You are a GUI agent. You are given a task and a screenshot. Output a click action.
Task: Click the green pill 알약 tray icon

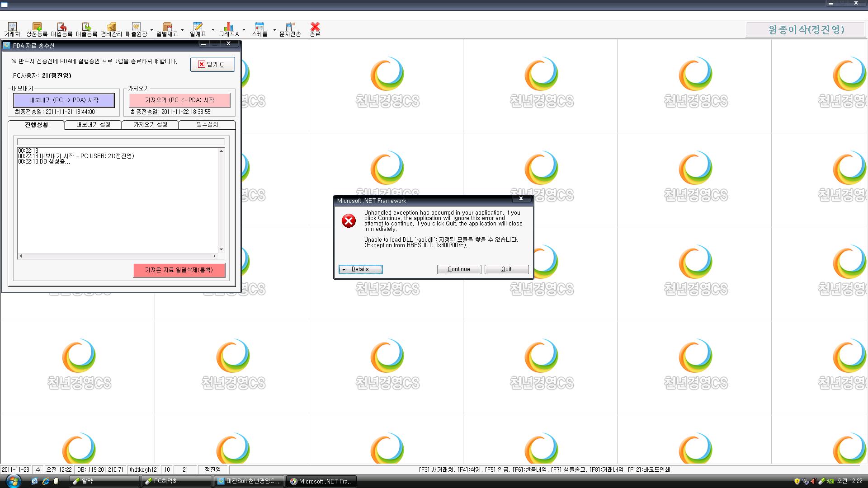[821, 481]
